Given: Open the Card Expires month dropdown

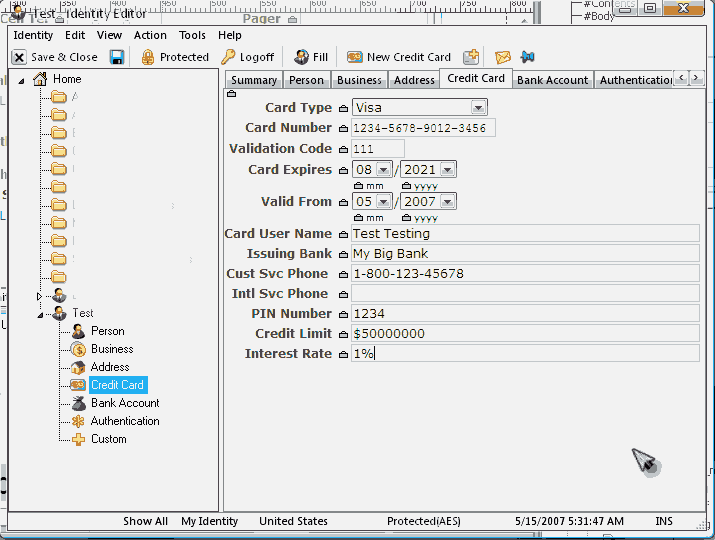Looking at the screenshot, I should click(x=383, y=170).
